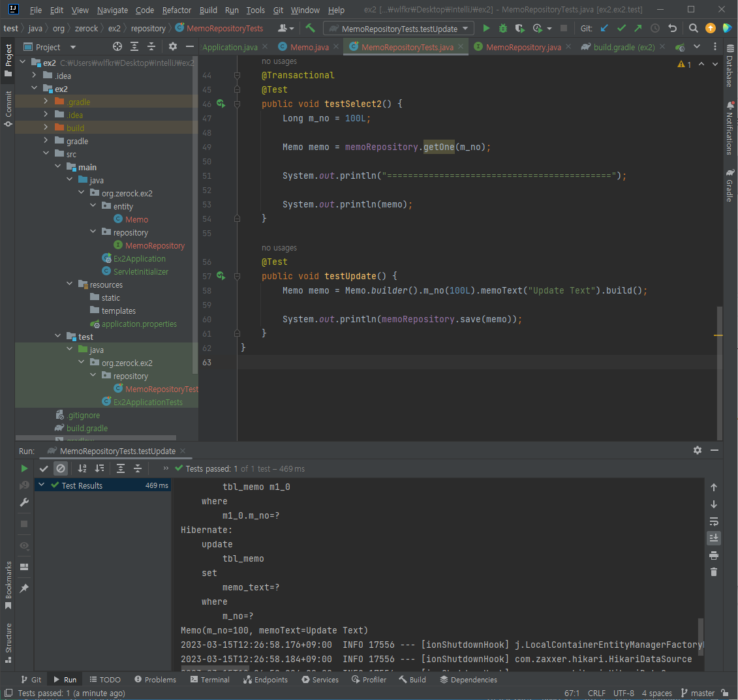
Task: Collapse all nodes in Project panel
Action: (x=151, y=46)
